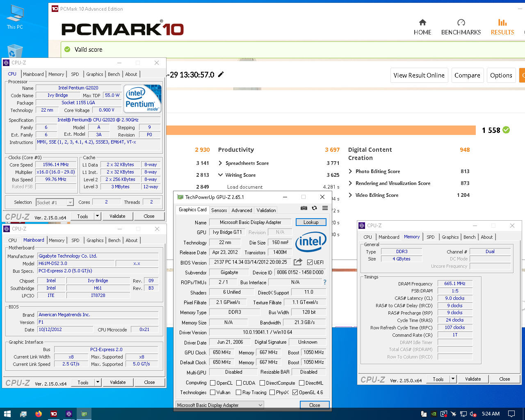This screenshot has width=525, height=420.
Task: Click the CPU-Z Specification field
Action: point(98,120)
